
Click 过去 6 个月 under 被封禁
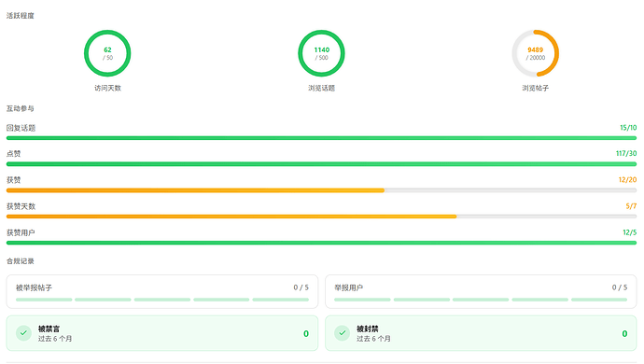point(373,339)
